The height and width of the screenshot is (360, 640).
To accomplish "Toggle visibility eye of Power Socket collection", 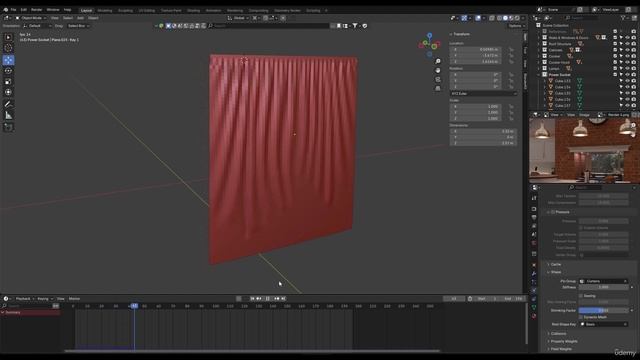I will (627, 75).
